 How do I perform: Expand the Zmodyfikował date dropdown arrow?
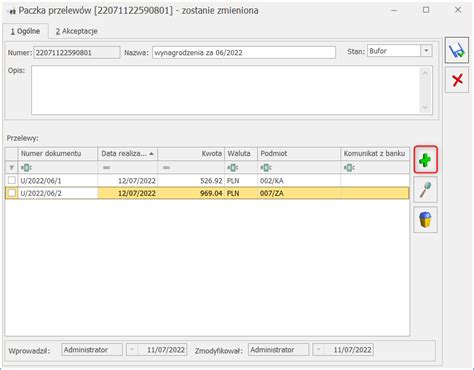pyautogui.click(x=318, y=350)
